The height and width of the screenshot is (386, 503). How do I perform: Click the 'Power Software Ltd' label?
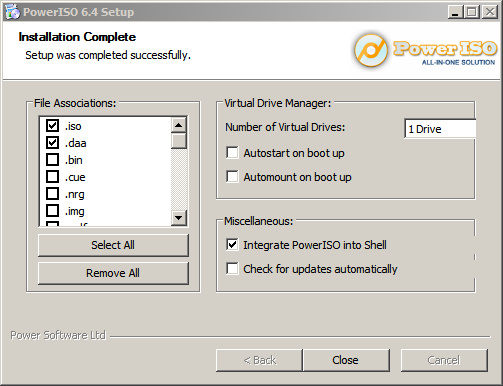[58, 335]
